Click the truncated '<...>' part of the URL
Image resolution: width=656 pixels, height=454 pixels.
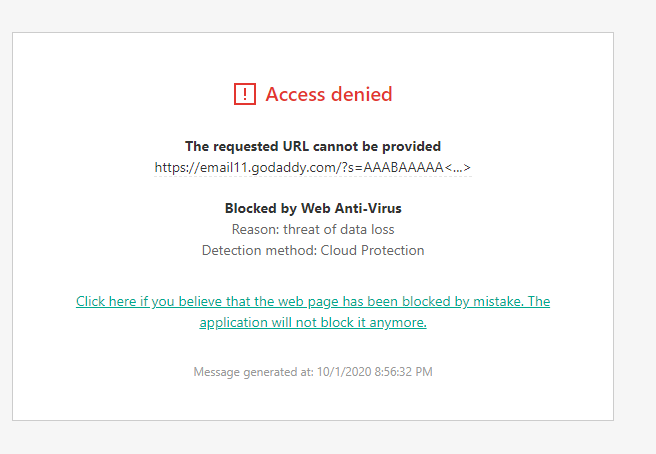458,167
